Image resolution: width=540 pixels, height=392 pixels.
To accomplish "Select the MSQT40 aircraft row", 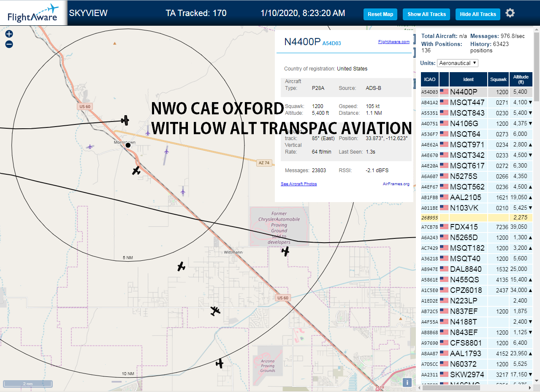I will [477, 258].
